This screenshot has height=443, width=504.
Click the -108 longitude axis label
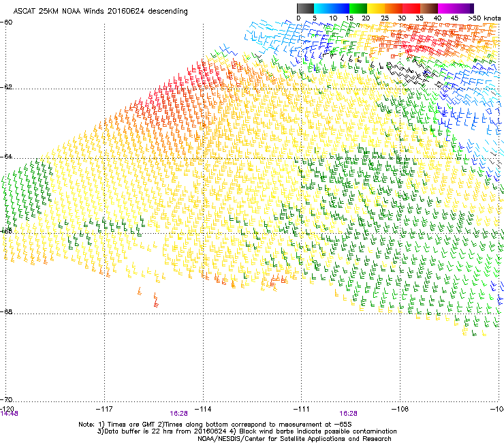(400, 409)
